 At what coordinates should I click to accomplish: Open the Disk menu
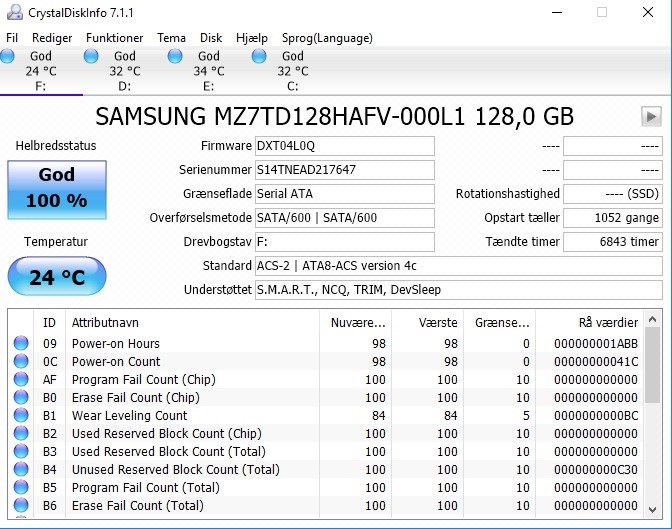tap(211, 38)
